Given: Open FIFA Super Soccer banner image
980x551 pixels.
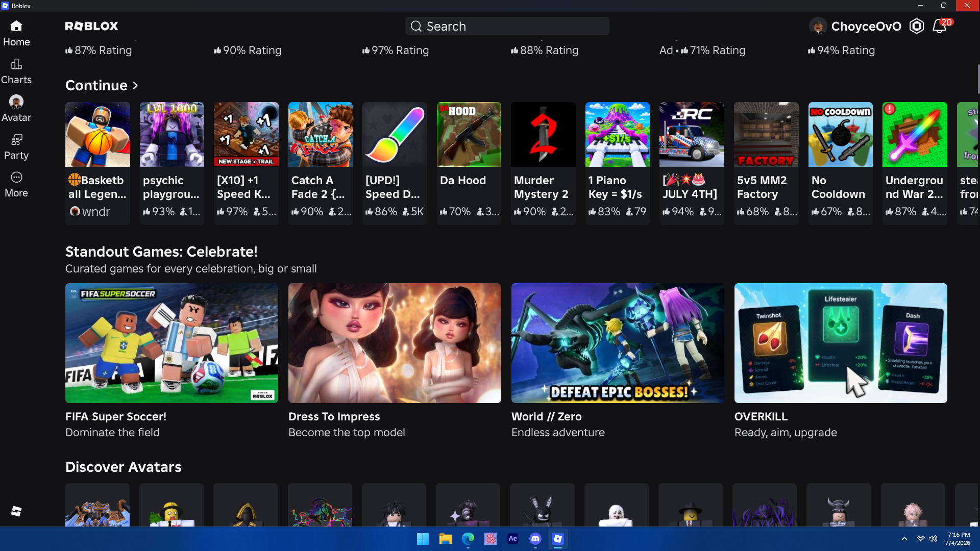Looking at the screenshot, I should [171, 343].
